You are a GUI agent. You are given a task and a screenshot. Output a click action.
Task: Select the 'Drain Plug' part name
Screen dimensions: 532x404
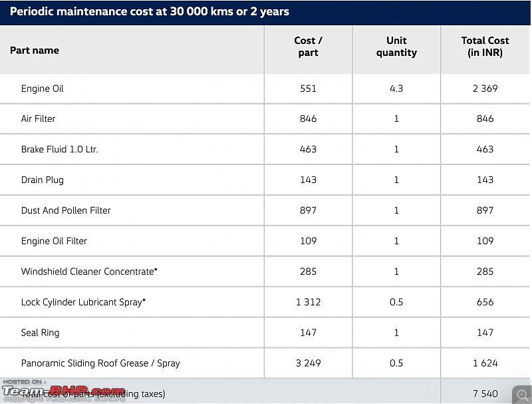pos(43,180)
